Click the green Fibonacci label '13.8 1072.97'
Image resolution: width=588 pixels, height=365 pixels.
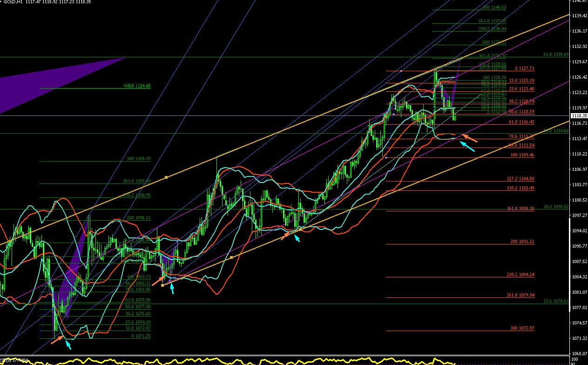(138, 328)
